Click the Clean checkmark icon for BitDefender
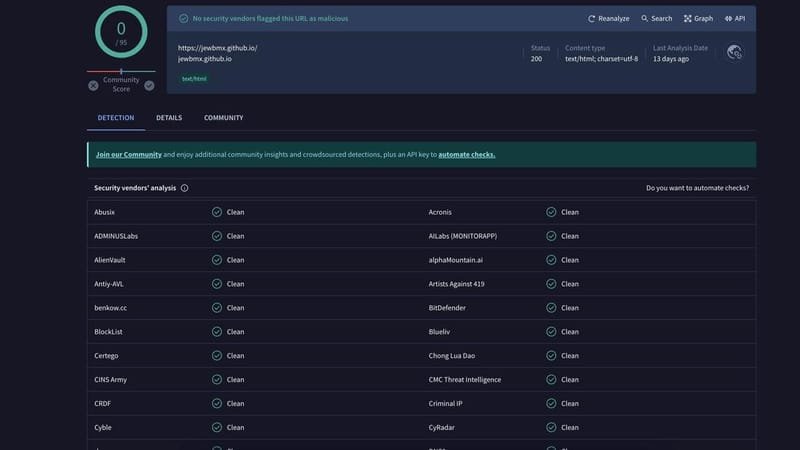The image size is (800, 450). tap(551, 308)
